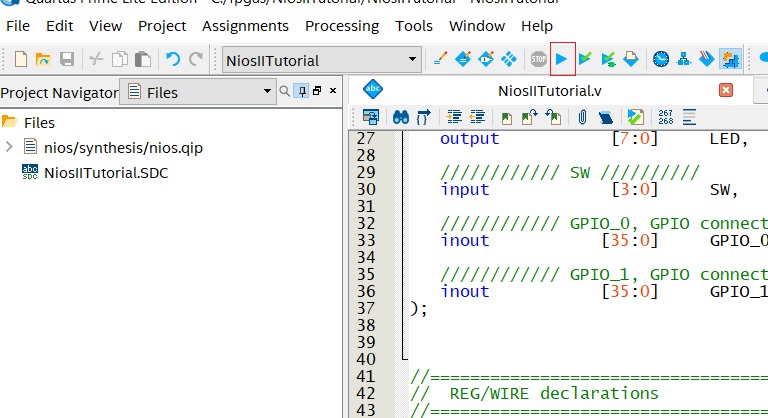Expand the nios/synthesis/nios.qip node
Screen dimensions: 768x418
tap(9, 147)
